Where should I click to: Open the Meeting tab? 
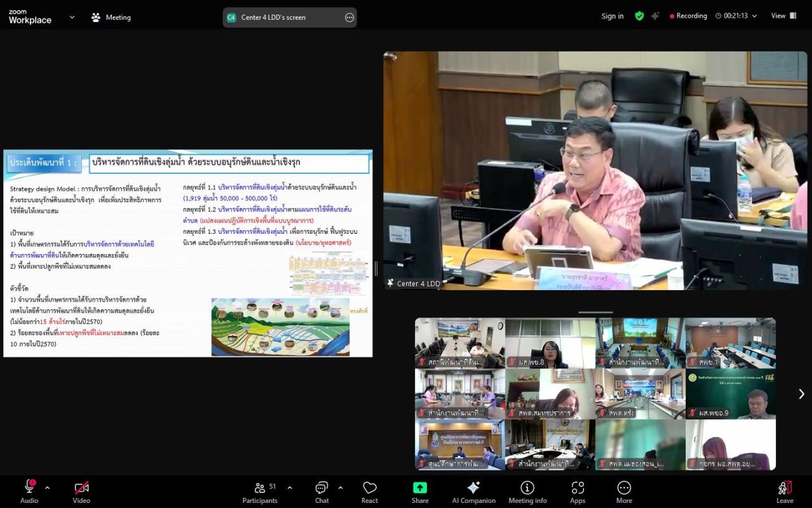[111, 17]
